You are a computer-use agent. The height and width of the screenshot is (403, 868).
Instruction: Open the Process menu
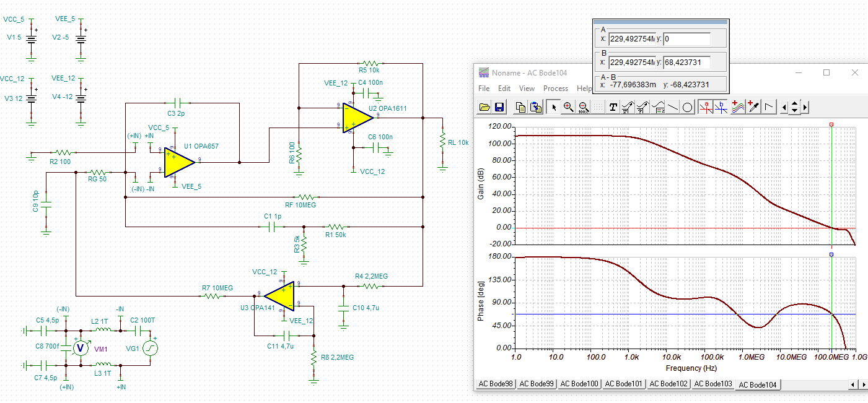click(x=556, y=89)
